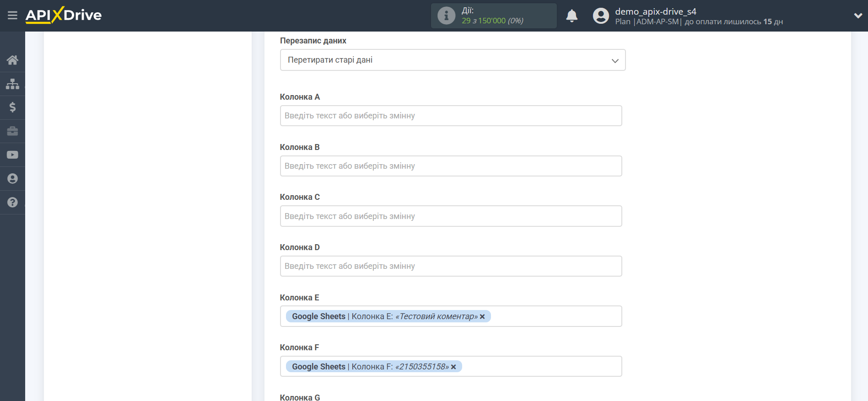Select the 2150355158 variable tag
Image resolution: width=868 pixels, height=401 pixels.
pos(374,367)
